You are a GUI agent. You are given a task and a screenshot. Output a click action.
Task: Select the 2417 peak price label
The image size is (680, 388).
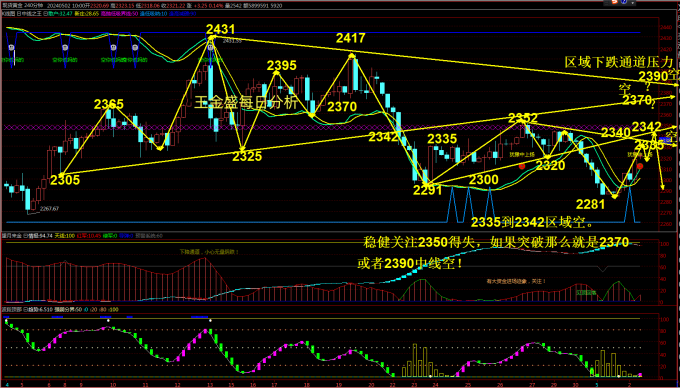(350, 39)
